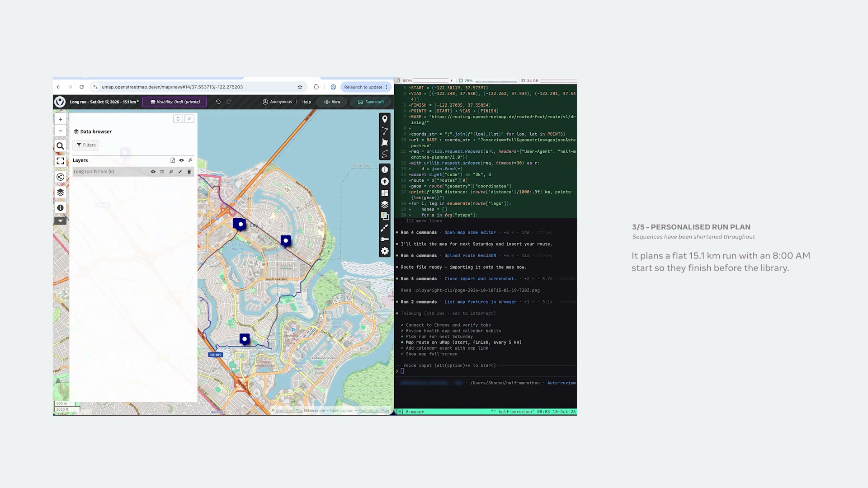This screenshot has height=488, width=868.
Task: Click Save draft button
Action: 371,102
